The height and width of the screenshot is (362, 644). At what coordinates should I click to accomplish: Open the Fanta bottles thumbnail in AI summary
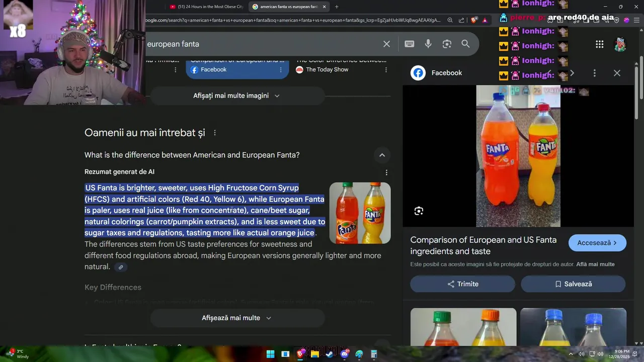click(x=360, y=213)
